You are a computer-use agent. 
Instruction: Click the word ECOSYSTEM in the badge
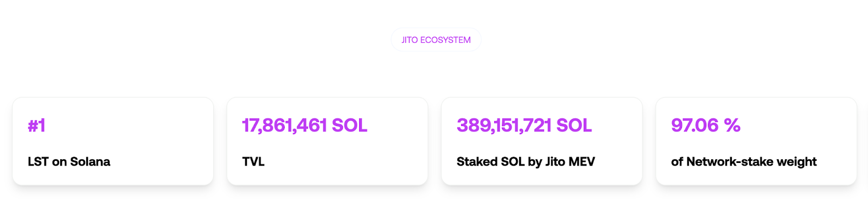(445, 40)
